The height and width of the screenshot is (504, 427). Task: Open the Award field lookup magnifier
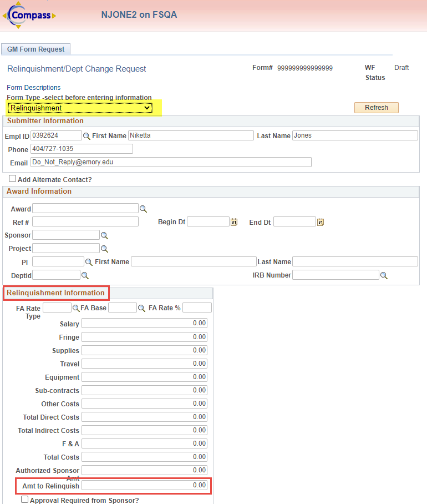(143, 209)
